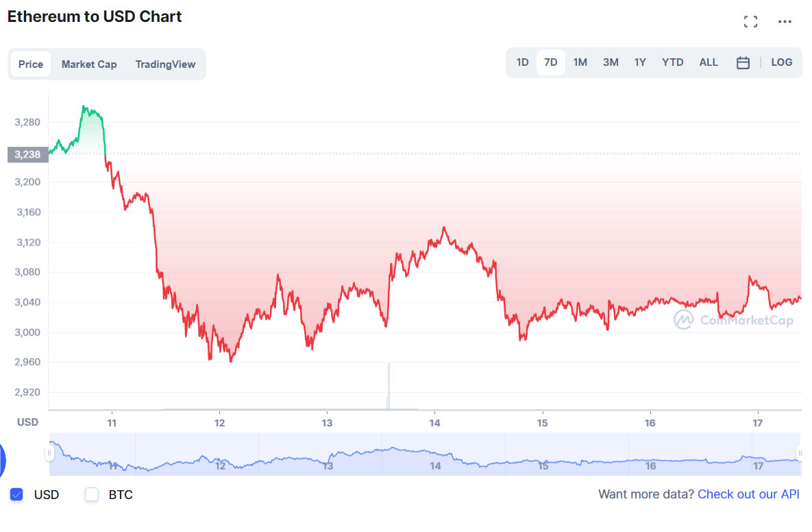Uncheck the USD currency checkbox
Image resolution: width=812 pixels, height=532 pixels.
(16, 494)
